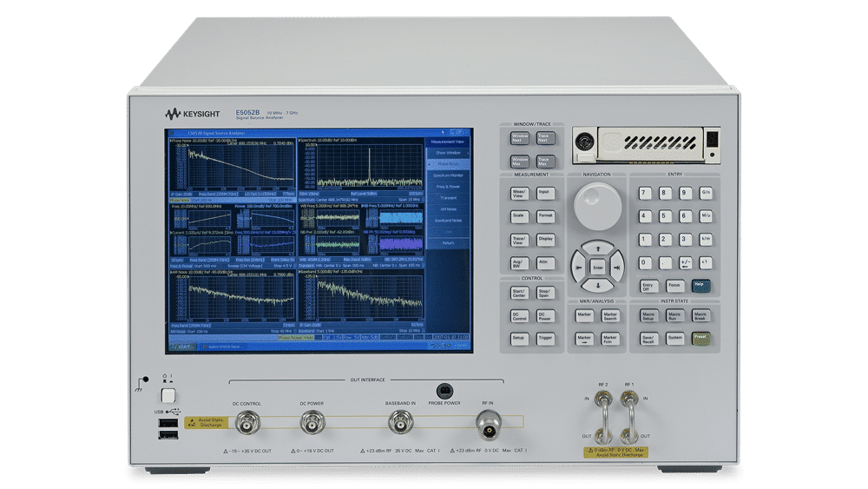Open the Trace/View key
Image resolution: width=868 pixels, height=489 pixels.
[519, 241]
